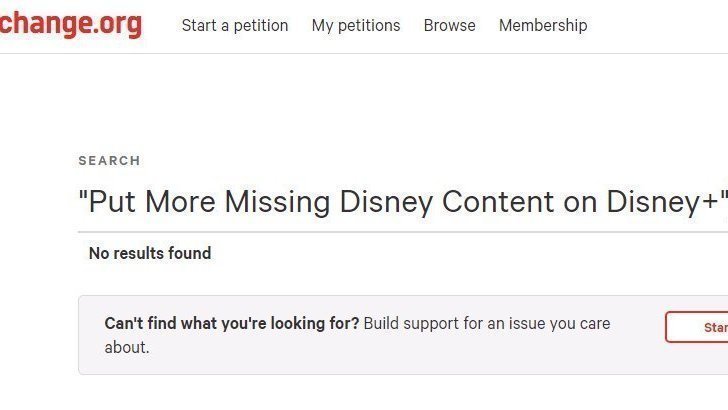This screenshot has height=410, width=728.
Task: Click the divider line under the search field
Action: (x=400, y=232)
